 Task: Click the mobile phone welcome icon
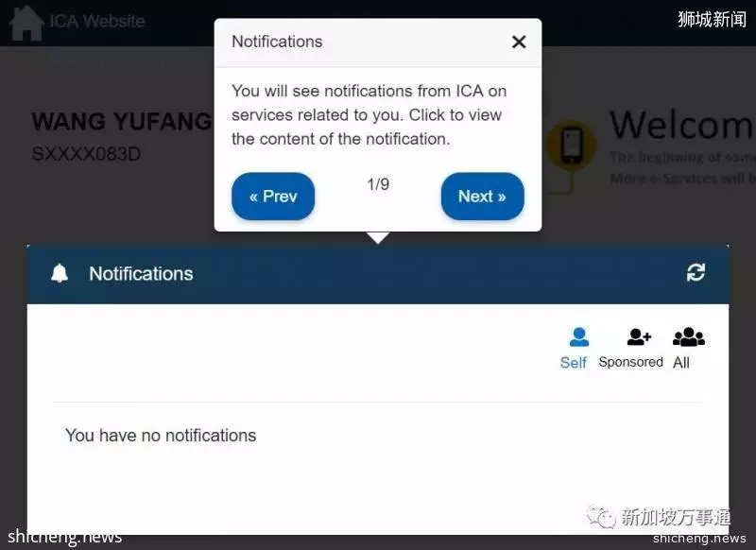point(572,145)
